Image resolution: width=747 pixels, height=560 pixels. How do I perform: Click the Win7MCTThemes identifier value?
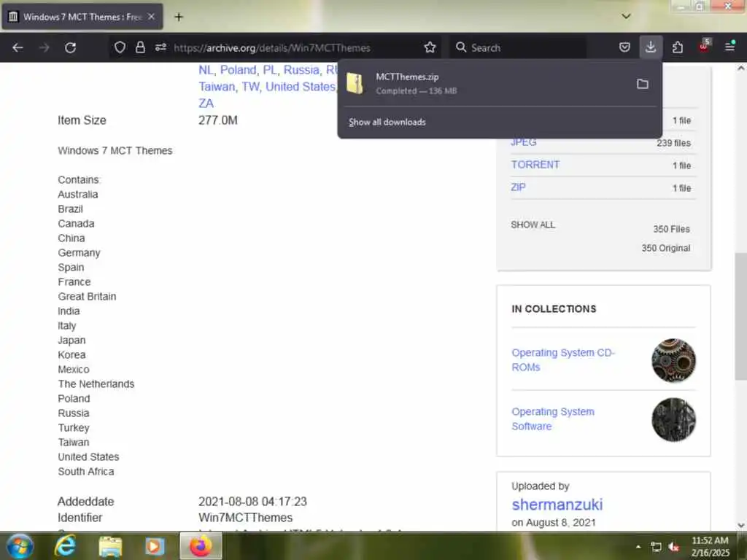pyautogui.click(x=245, y=518)
